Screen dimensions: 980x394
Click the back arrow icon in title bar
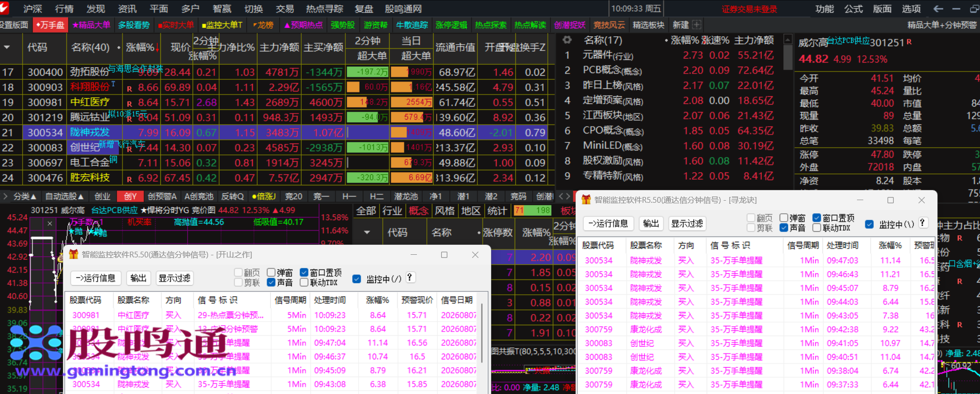pos(937,9)
